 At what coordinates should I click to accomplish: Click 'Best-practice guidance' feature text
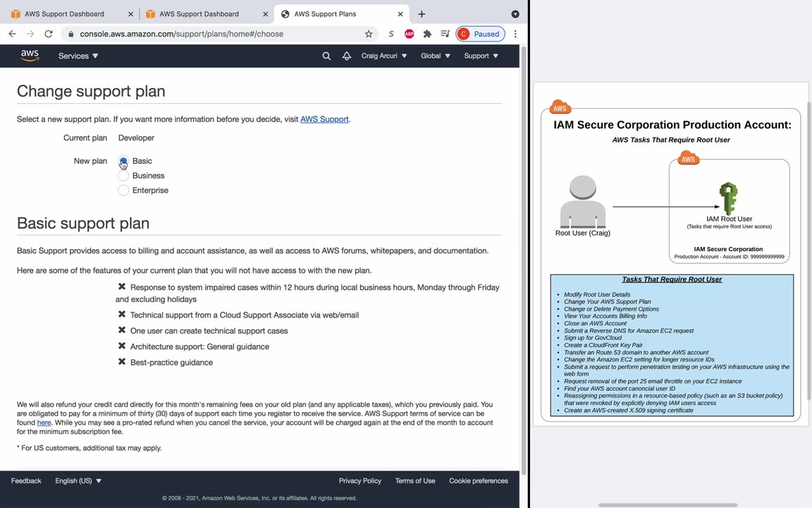click(x=171, y=363)
